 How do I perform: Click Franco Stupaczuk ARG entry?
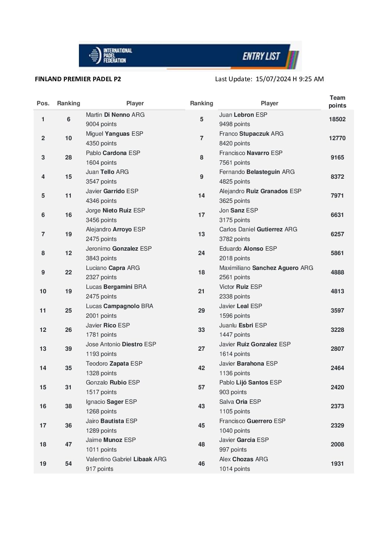click(251, 134)
